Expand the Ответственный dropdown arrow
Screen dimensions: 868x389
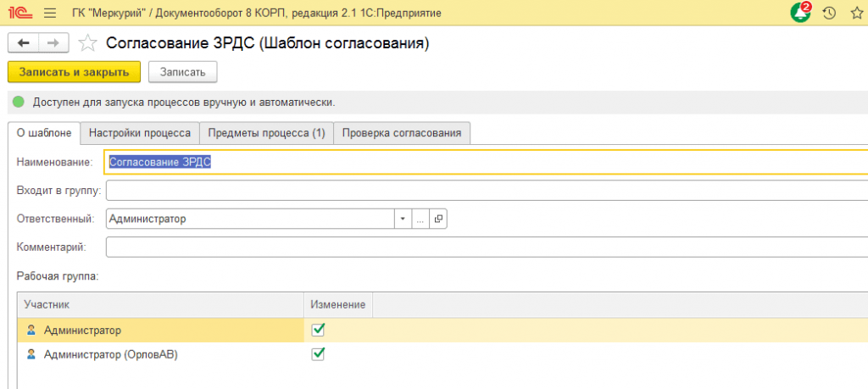tap(403, 219)
